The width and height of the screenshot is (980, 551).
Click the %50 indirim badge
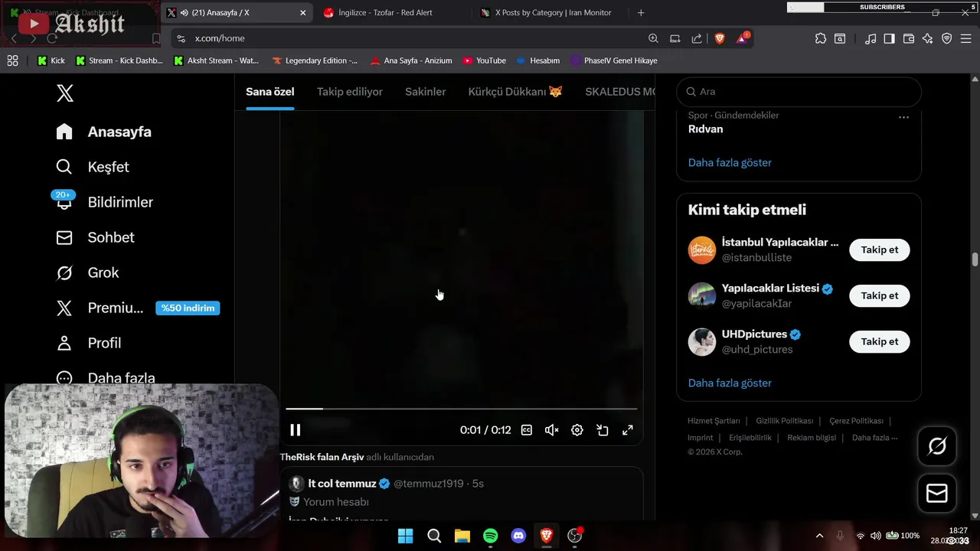click(188, 308)
